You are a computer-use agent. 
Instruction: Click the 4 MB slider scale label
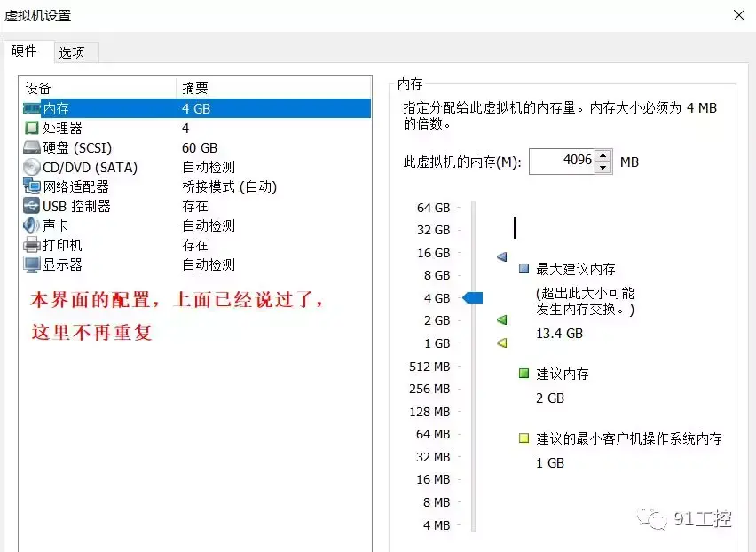click(437, 525)
